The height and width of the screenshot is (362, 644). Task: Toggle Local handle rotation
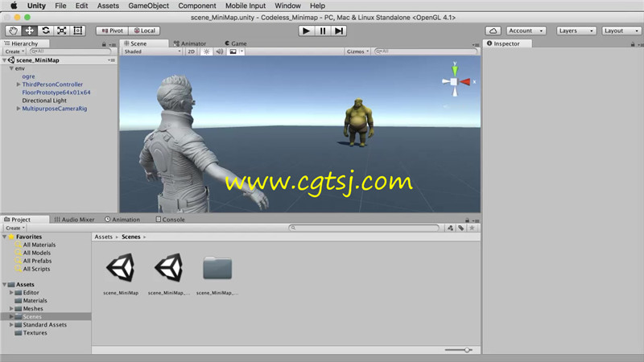coord(144,31)
